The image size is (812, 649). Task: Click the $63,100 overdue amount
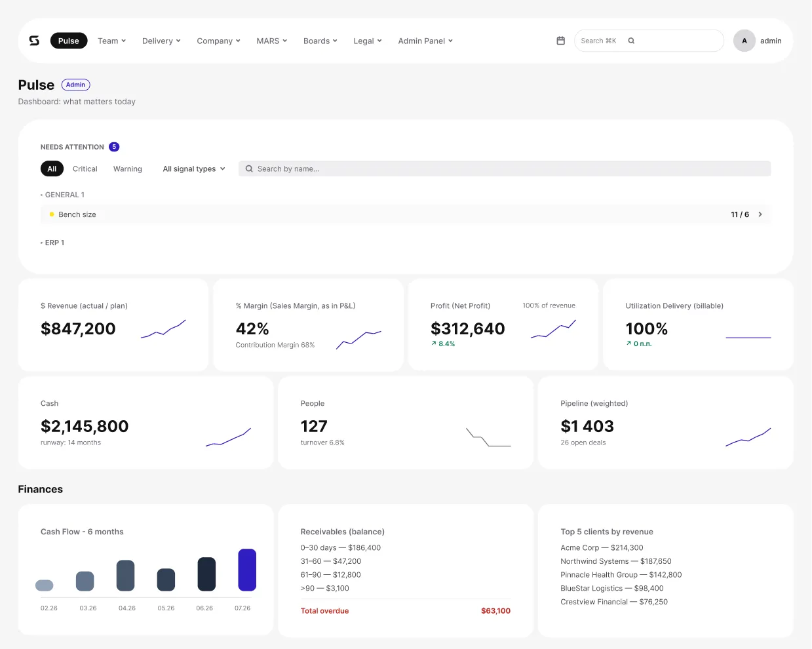tap(495, 611)
